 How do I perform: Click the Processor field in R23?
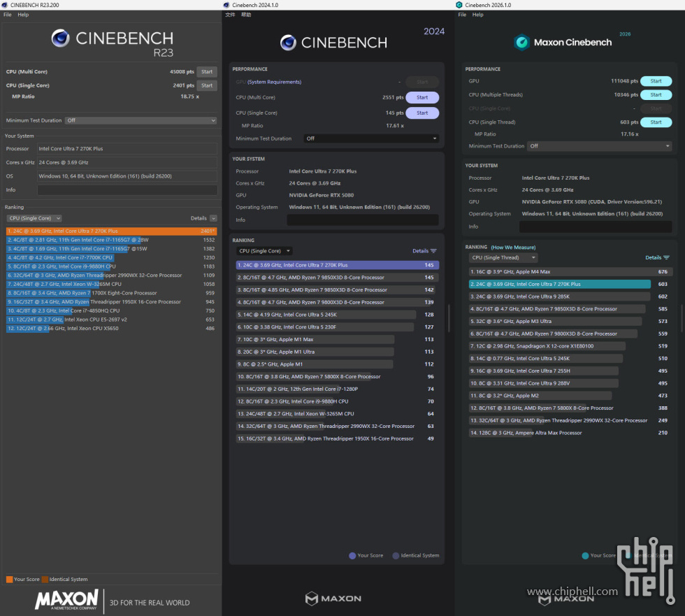tap(127, 148)
